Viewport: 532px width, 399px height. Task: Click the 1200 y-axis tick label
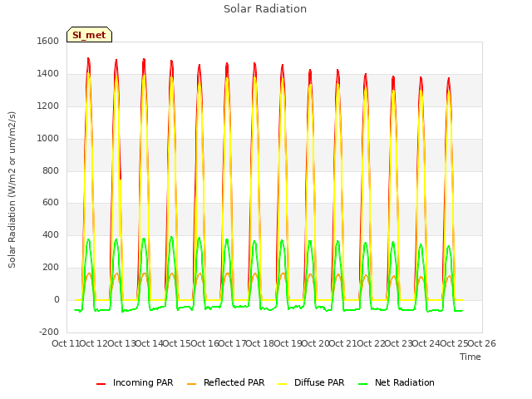(x=47, y=106)
